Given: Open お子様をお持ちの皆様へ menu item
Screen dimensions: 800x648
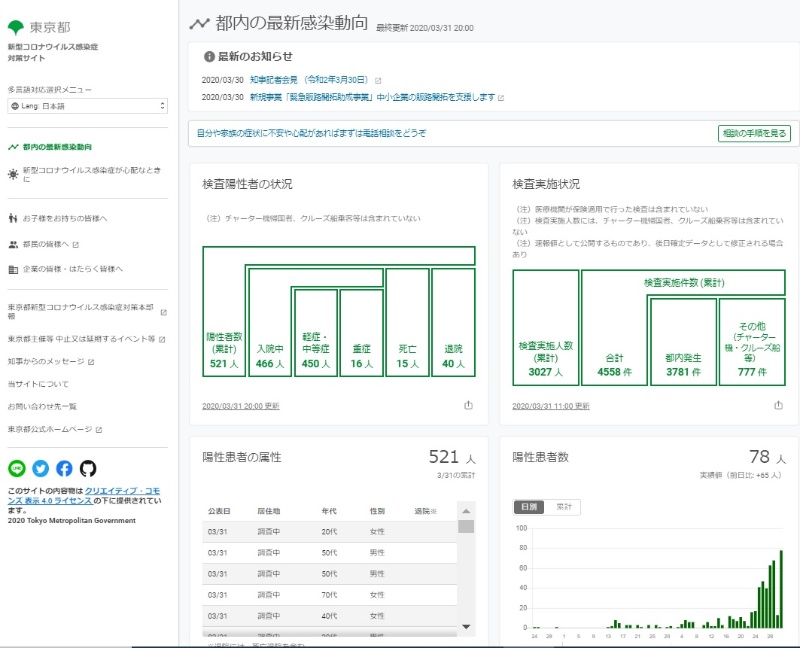Looking at the screenshot, I should click(x=64, y=218).
